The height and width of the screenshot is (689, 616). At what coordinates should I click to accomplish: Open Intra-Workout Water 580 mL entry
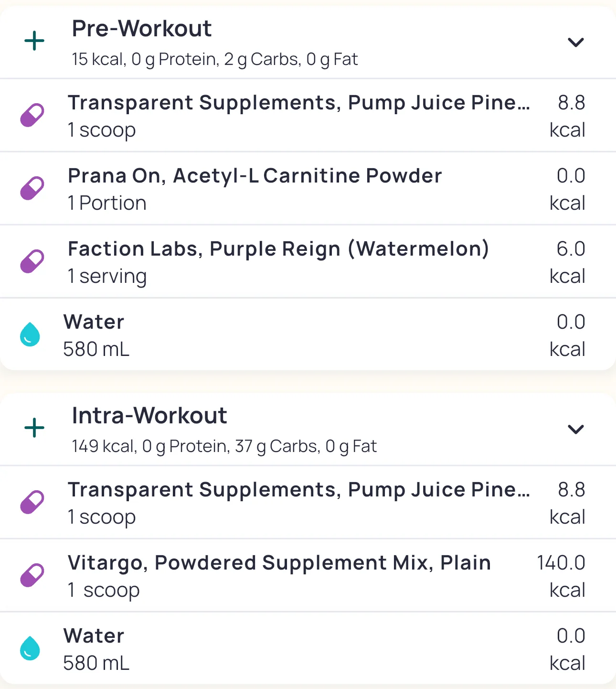96,649
